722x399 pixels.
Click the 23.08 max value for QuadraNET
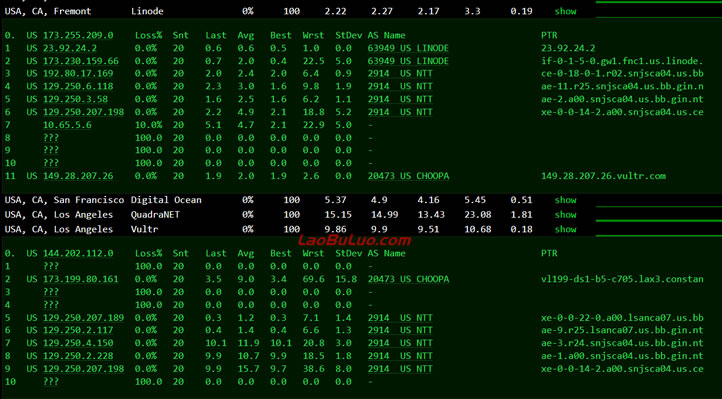coord(477,214)
